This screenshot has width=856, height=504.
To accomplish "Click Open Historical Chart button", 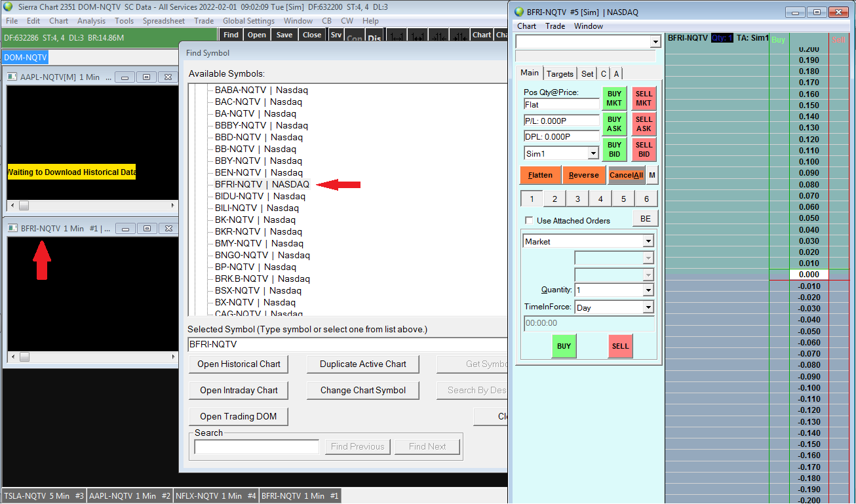I will pos(239,364).
